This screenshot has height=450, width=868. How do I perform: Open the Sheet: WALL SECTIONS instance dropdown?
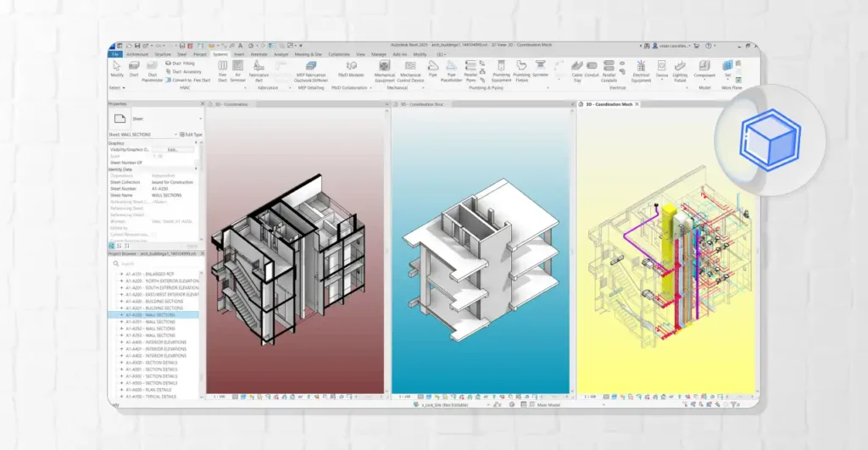pyautogui.click(x=176, y=135)
